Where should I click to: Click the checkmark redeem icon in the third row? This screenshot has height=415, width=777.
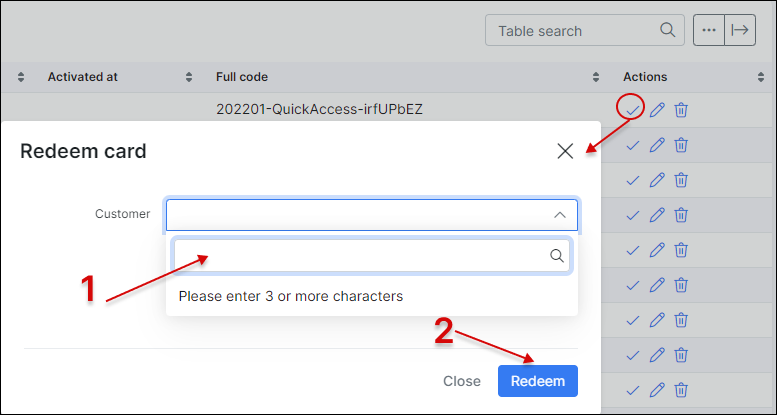click(632, 180)
